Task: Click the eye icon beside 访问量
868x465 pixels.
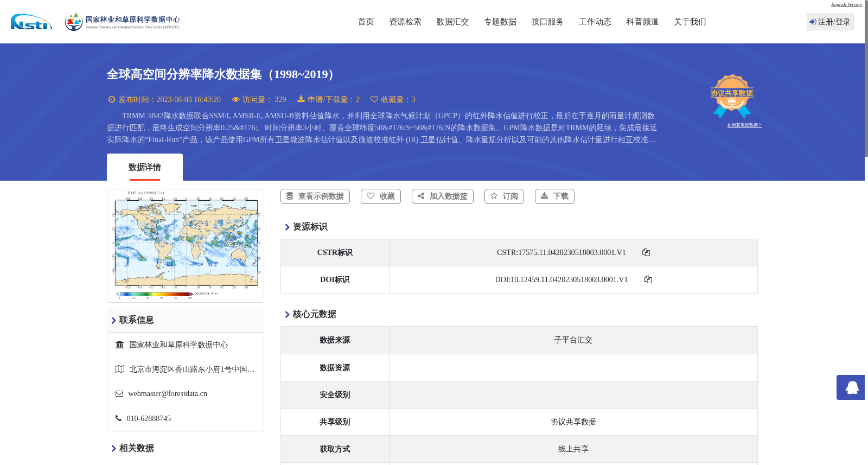Action: coord(235,99)
